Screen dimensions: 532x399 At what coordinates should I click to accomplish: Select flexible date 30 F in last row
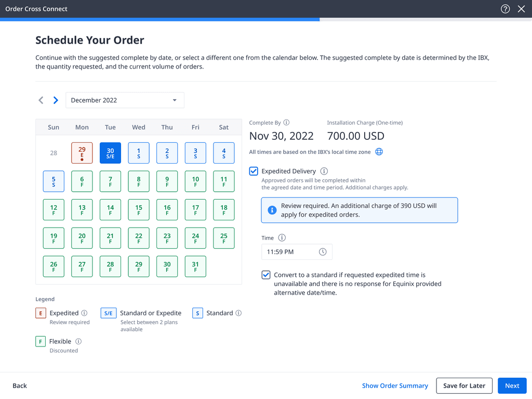tap(167, 267)
